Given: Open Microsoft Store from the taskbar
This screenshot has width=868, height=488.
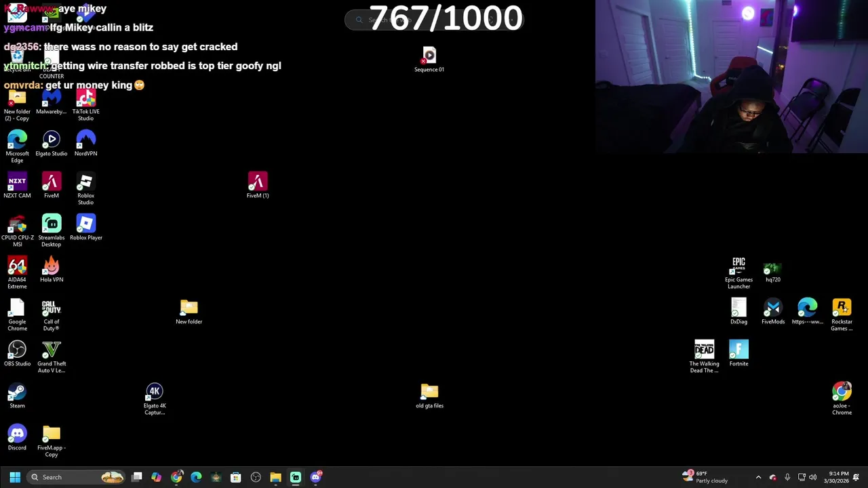Looking at the screenshot, I should 236,477.
